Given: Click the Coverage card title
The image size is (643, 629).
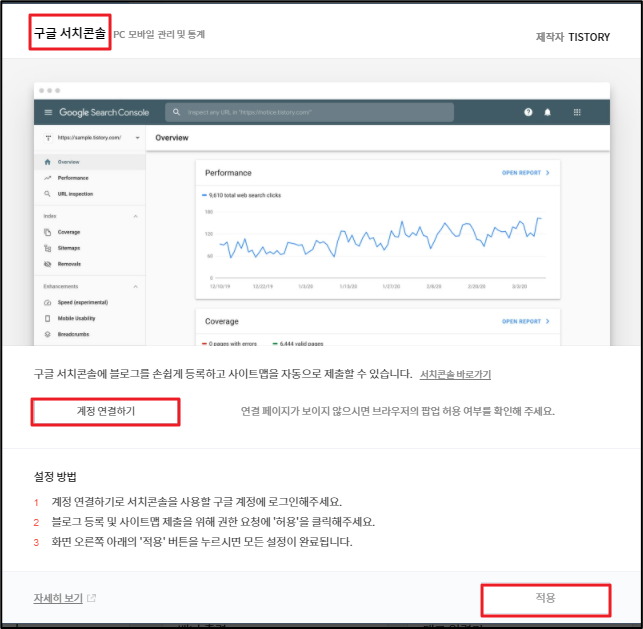Looking at the screenshot, I should [x=222, y=321].
